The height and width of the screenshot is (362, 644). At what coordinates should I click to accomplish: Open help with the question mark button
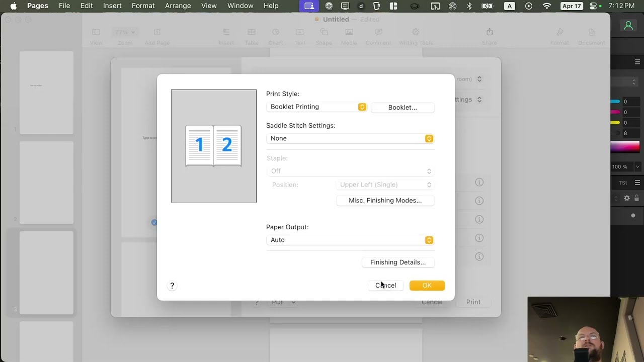pos(172,286)
